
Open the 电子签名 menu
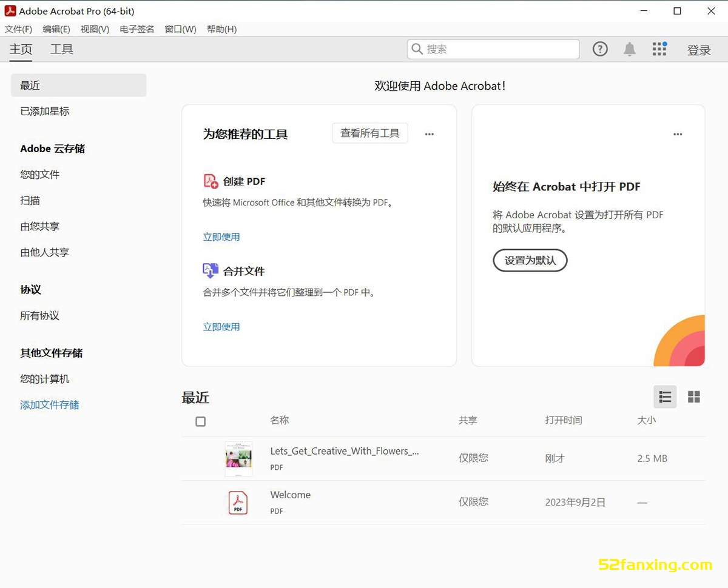(137, 29)
